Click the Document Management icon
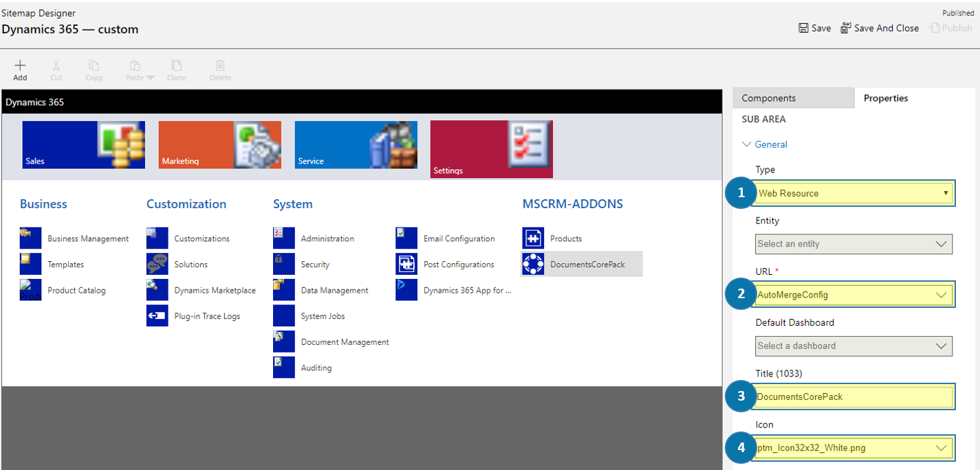 click(284, 342)
